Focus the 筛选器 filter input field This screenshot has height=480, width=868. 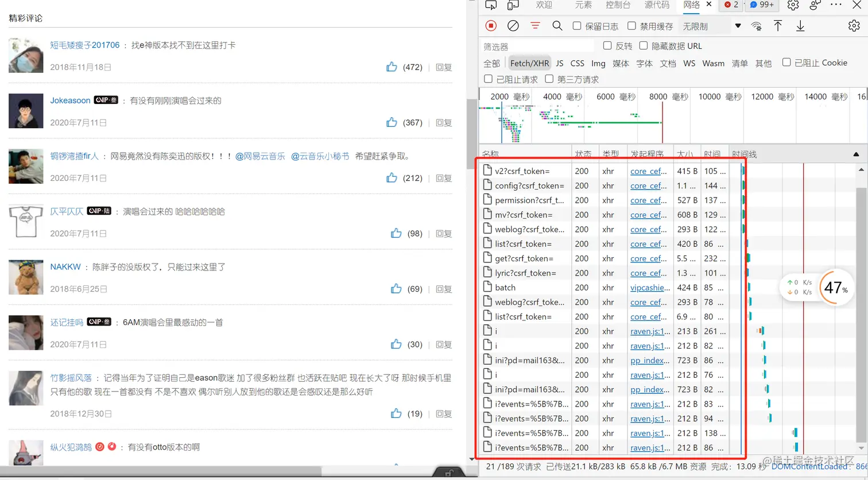537,46
